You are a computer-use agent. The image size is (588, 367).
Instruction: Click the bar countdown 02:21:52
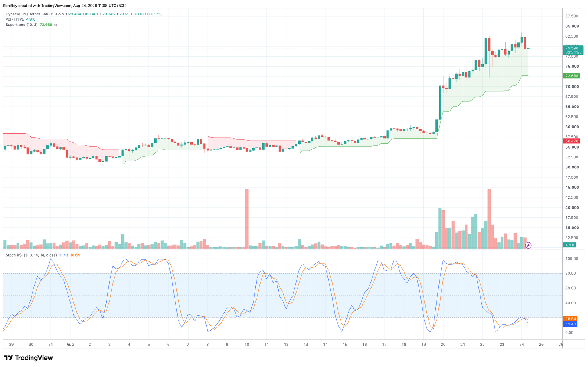click(573, 53)
